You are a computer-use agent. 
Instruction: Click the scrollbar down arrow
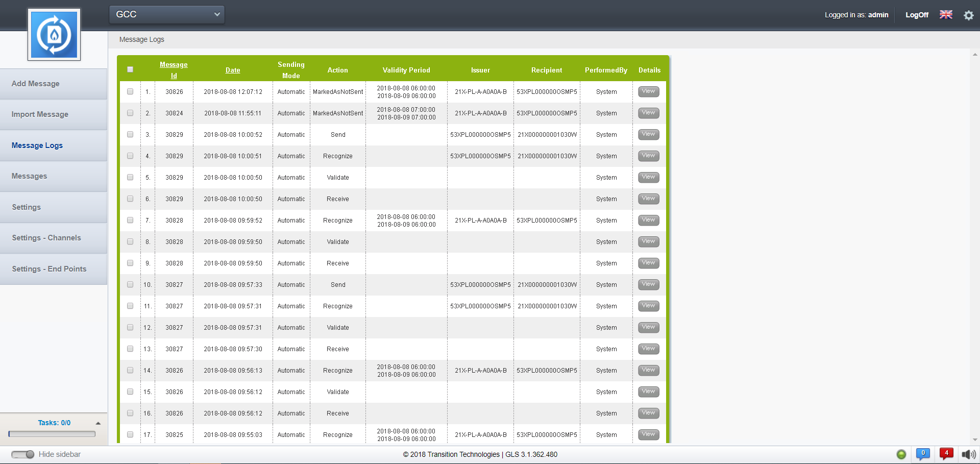point(975,439)
